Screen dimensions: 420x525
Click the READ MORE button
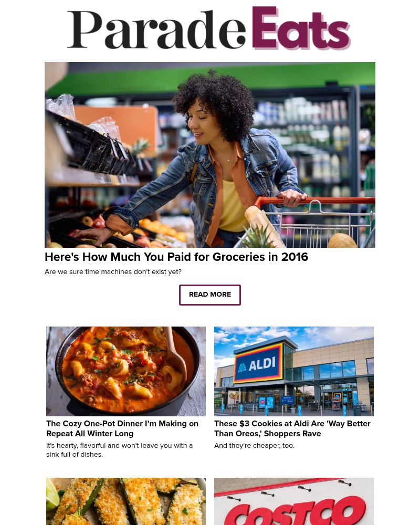(x=210, y=295)
